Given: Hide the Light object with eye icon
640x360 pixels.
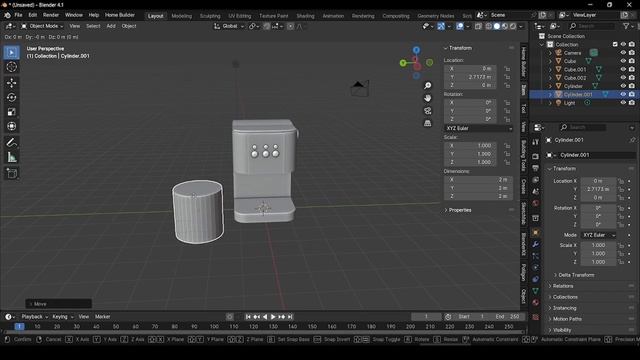Looking at the screenshot, I should [623, 103].
